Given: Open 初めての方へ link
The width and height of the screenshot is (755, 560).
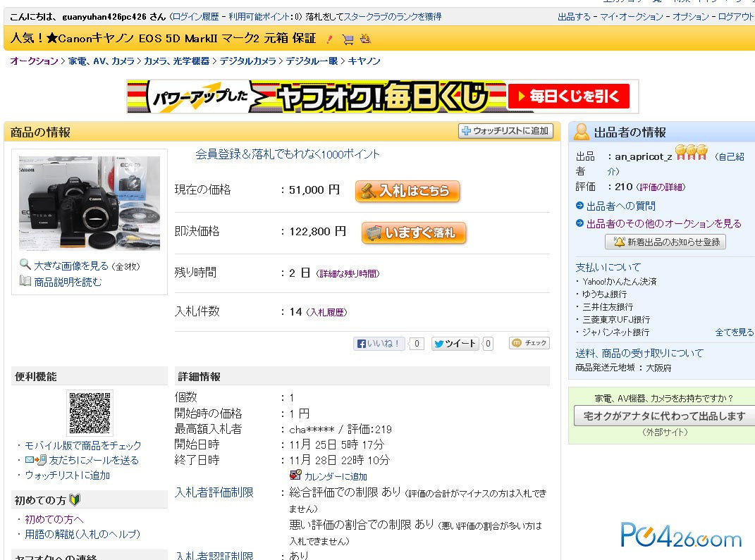Looking at the screenshot, I should coord(54,520).
